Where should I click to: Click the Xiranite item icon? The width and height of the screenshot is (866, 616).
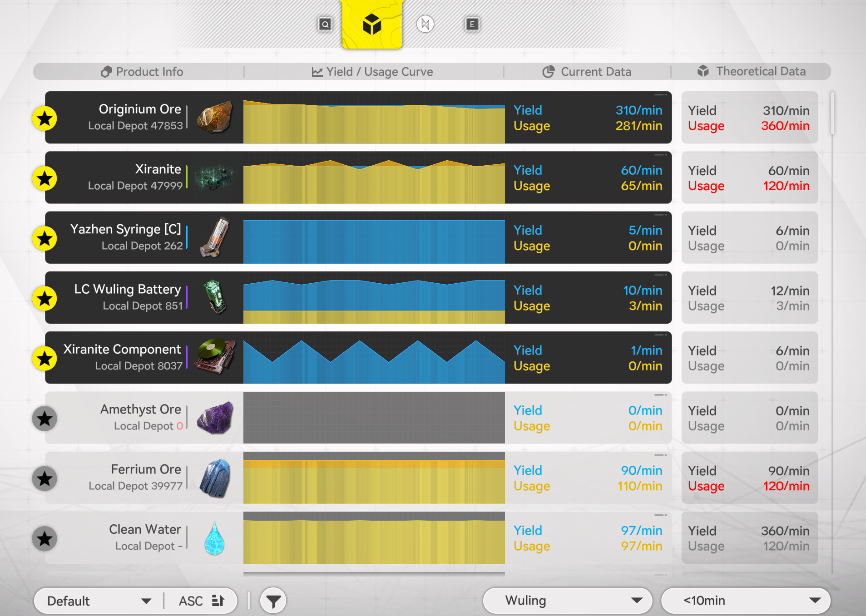[215, 178]
